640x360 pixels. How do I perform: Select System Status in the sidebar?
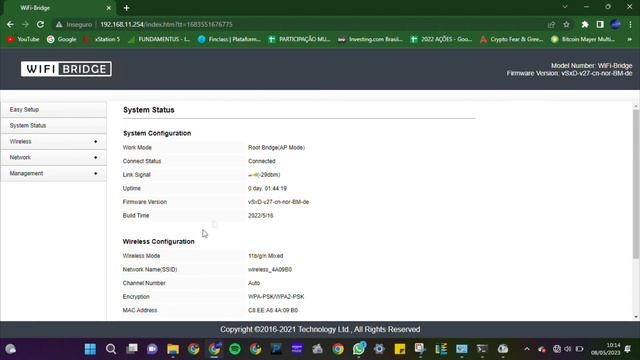click(x=53, y=126)
